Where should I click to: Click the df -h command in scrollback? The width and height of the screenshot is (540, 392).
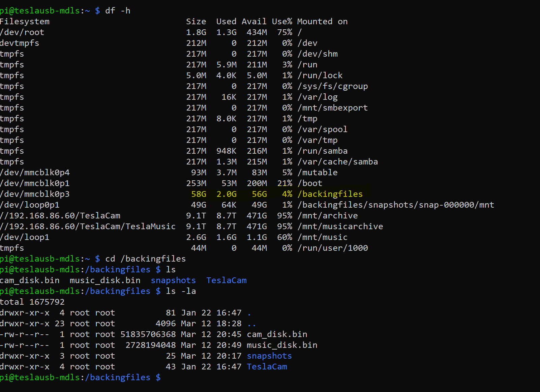117,10
